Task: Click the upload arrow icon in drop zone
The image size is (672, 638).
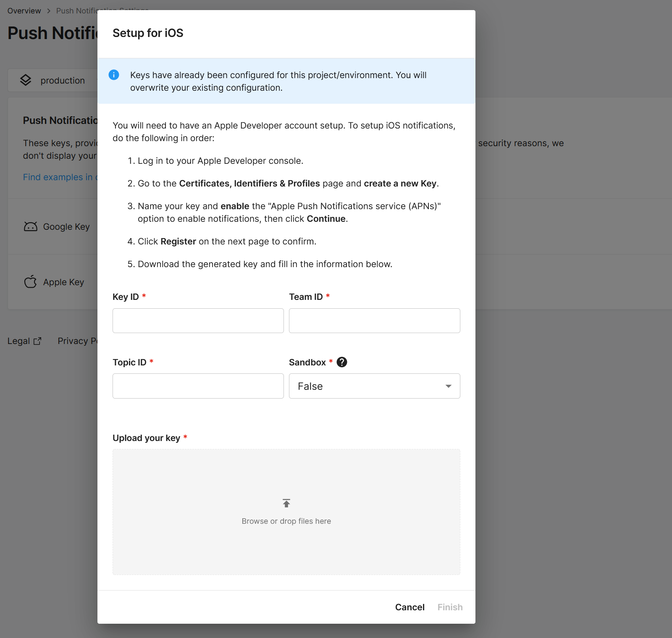Action: (x=286, y=503)
